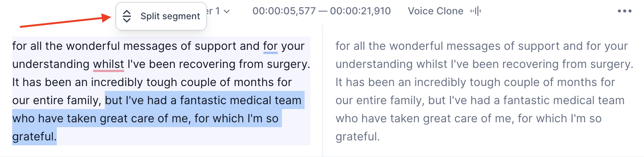This screenshot has height=157, width=644.
Task: Click the end time 00:00:21,910
Action: [361, 11]
